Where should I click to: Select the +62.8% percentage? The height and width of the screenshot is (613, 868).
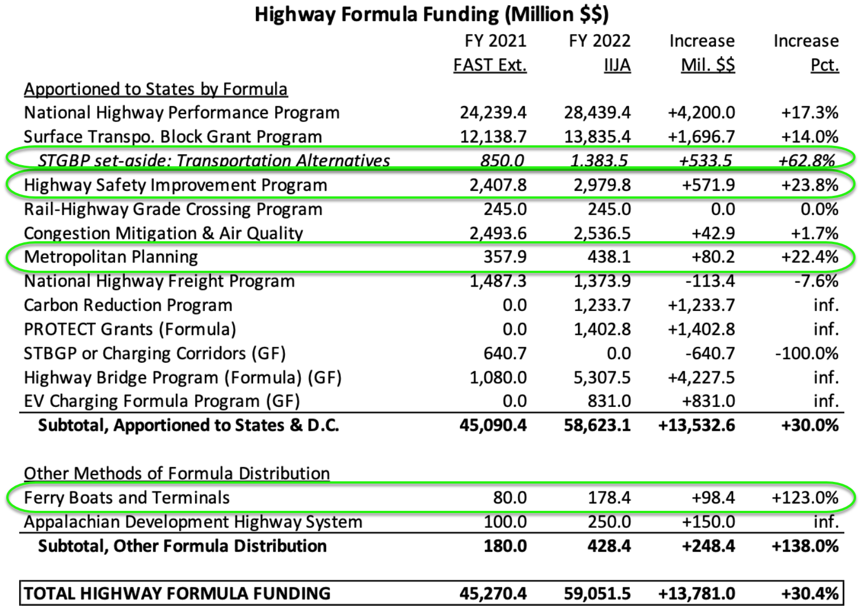coord(807,160)
